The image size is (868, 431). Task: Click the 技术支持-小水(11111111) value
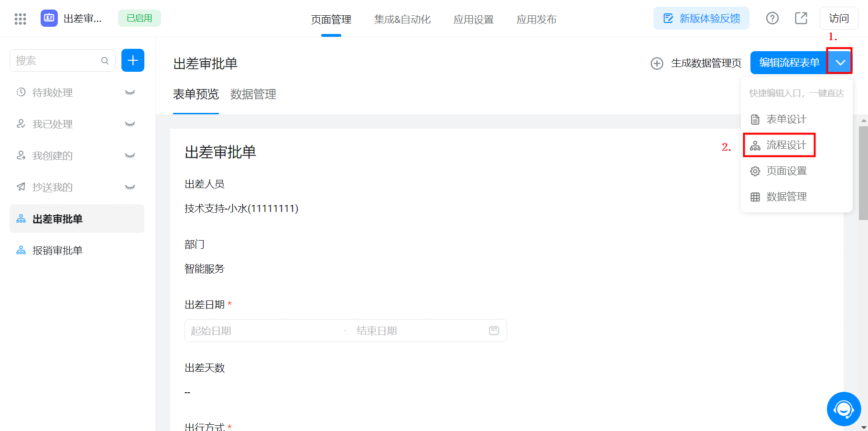[241, 209]
